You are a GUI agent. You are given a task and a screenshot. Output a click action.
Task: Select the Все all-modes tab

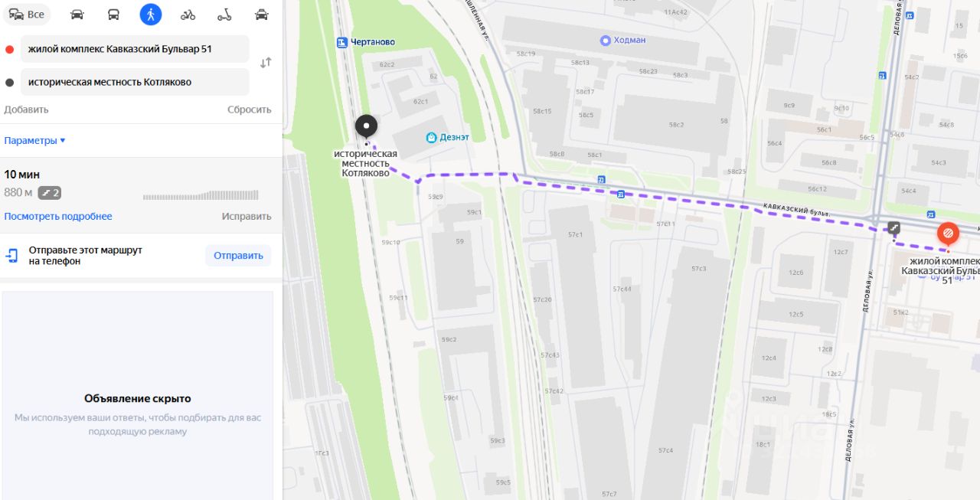point(27,15)
